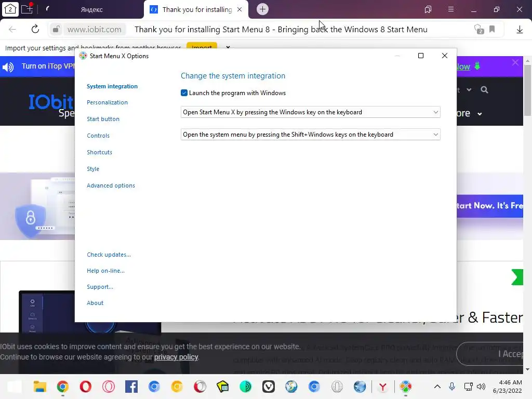
Task: Toggle 'Launch the program with Windows' checkbox
Action: [184, 93]
